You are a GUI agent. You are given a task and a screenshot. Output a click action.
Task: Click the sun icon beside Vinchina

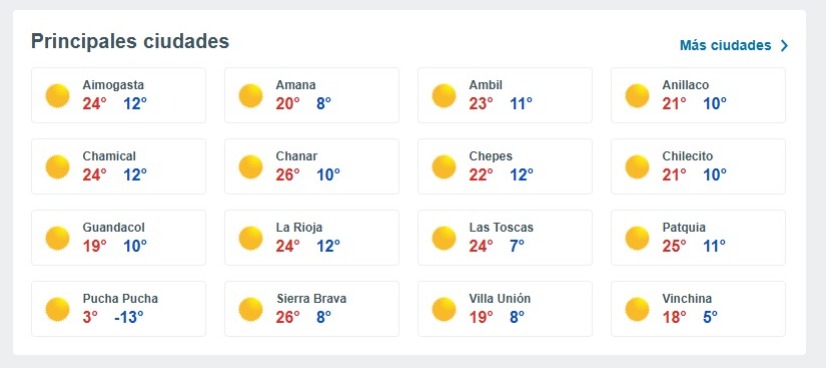click(x=637, y=309)
